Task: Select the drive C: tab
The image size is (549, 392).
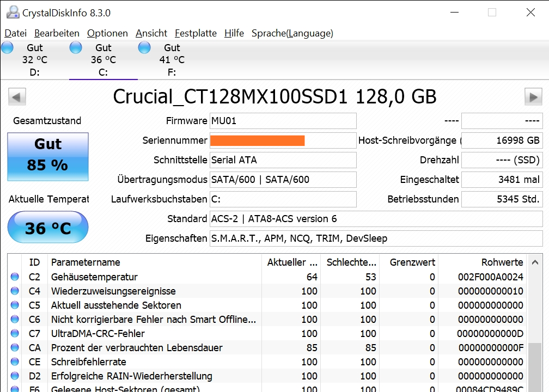Action: tap(103, 60)
